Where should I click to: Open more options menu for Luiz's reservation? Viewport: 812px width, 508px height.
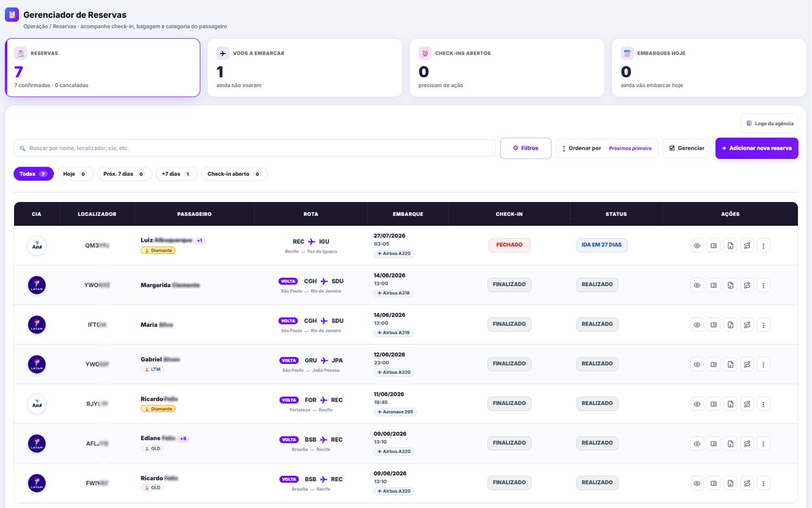pos(764,245)
